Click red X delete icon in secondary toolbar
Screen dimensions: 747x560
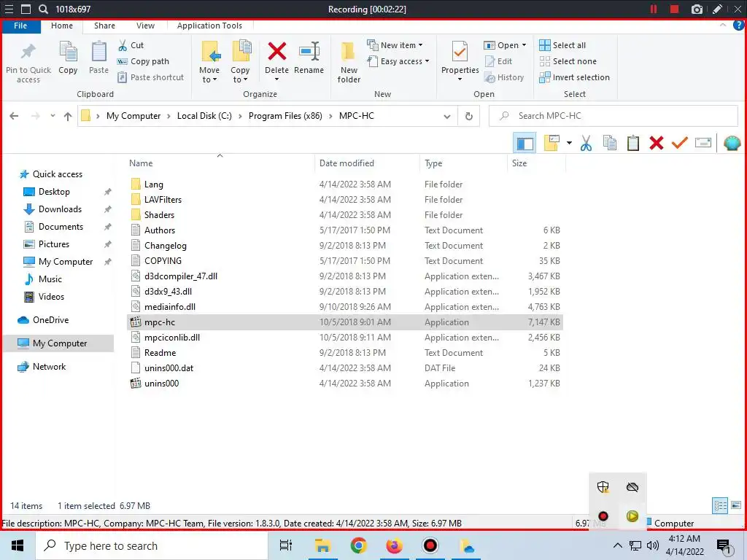coord(656,143)
